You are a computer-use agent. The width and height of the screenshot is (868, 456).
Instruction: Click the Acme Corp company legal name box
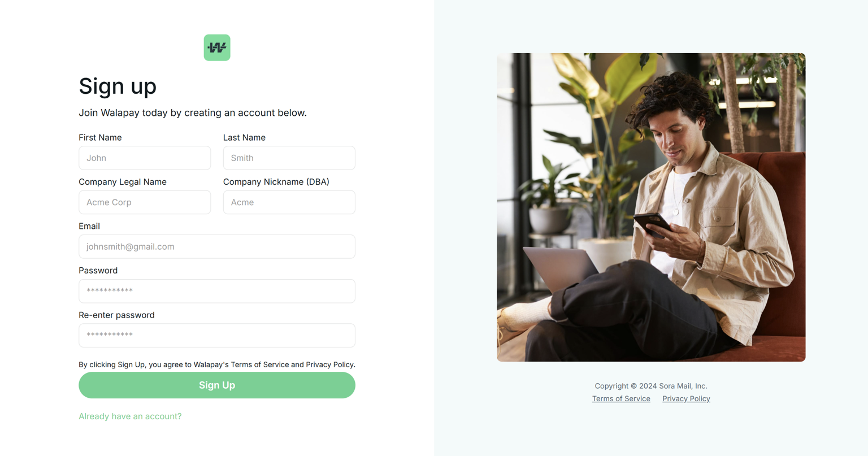pos(145,202)
